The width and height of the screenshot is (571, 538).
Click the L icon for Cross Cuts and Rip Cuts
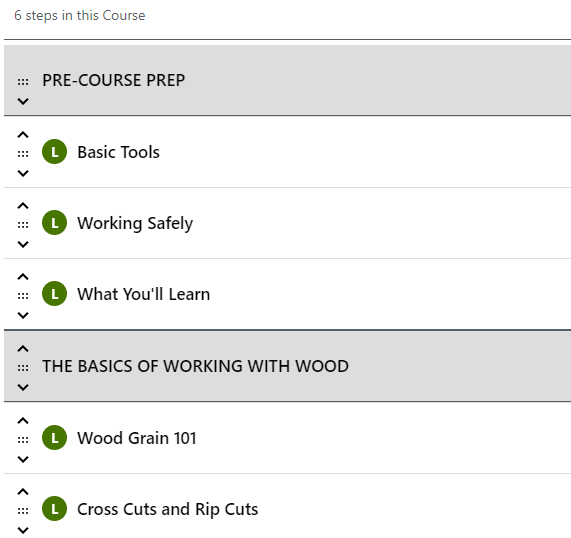click(54, 508)
